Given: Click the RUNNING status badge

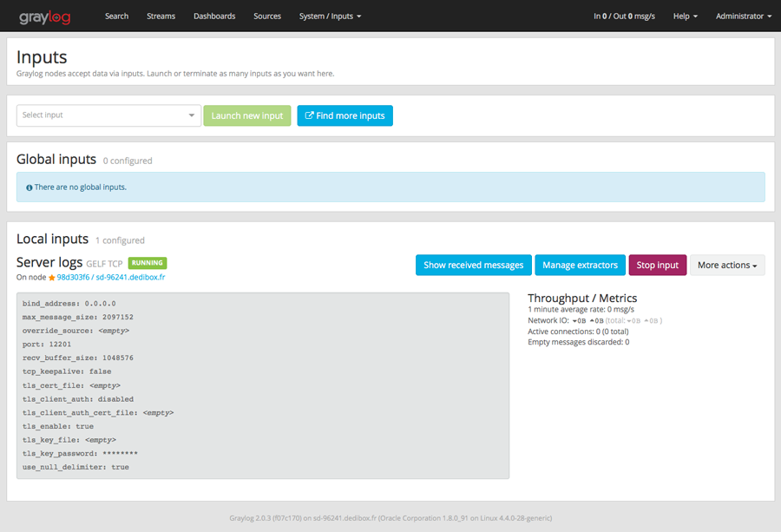Looking at the screenshot, I should pyautogui.click(x=148, y=262).
